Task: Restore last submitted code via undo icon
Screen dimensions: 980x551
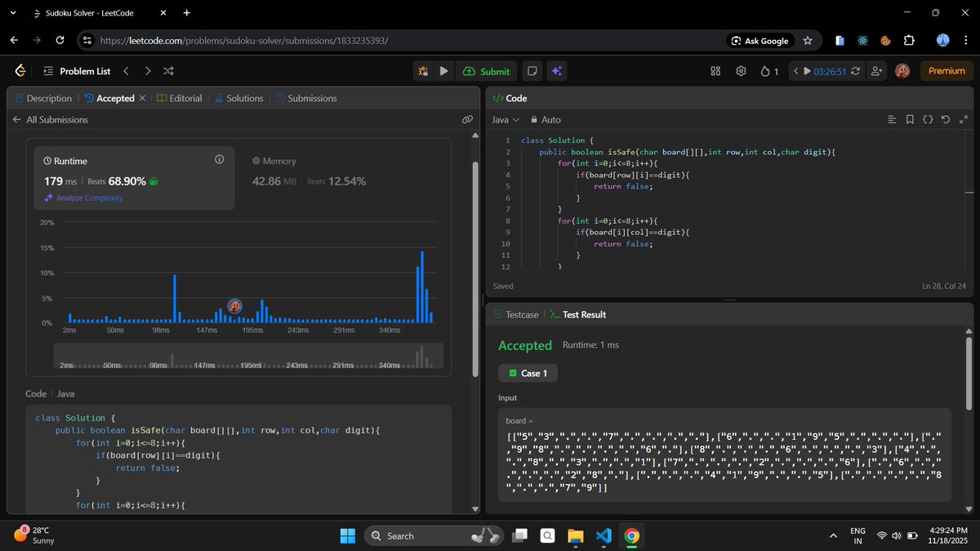Action: [946, 119]
